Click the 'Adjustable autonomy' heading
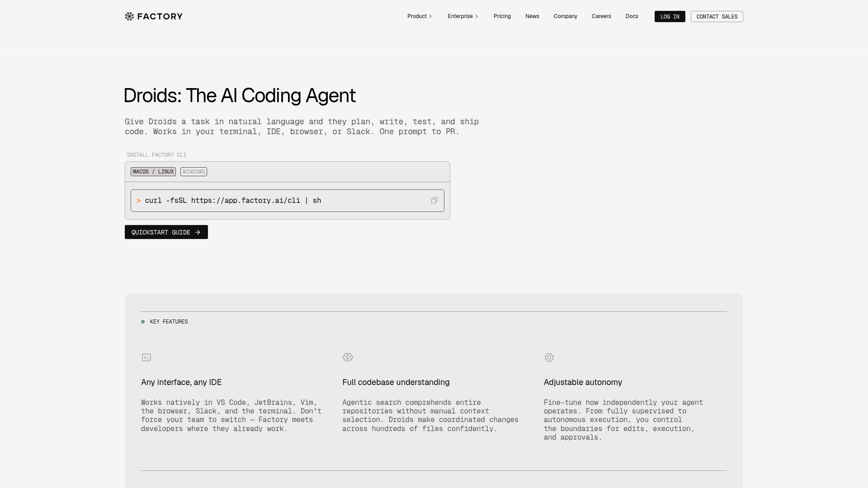The width and height of the screenshot is (868, 488). 583,382
